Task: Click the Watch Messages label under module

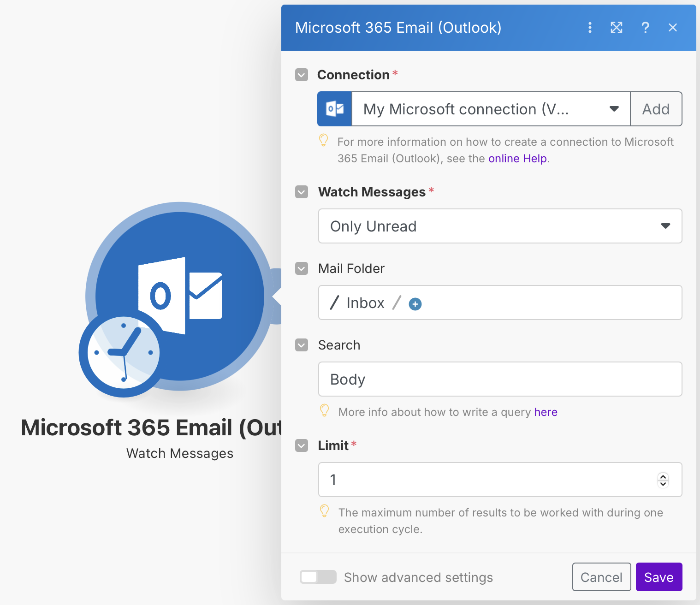Action: coord(180,453)
